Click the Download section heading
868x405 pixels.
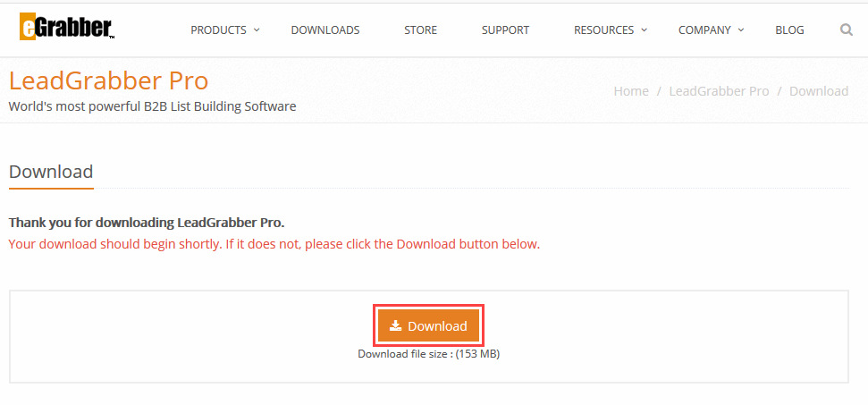point(51,172)
